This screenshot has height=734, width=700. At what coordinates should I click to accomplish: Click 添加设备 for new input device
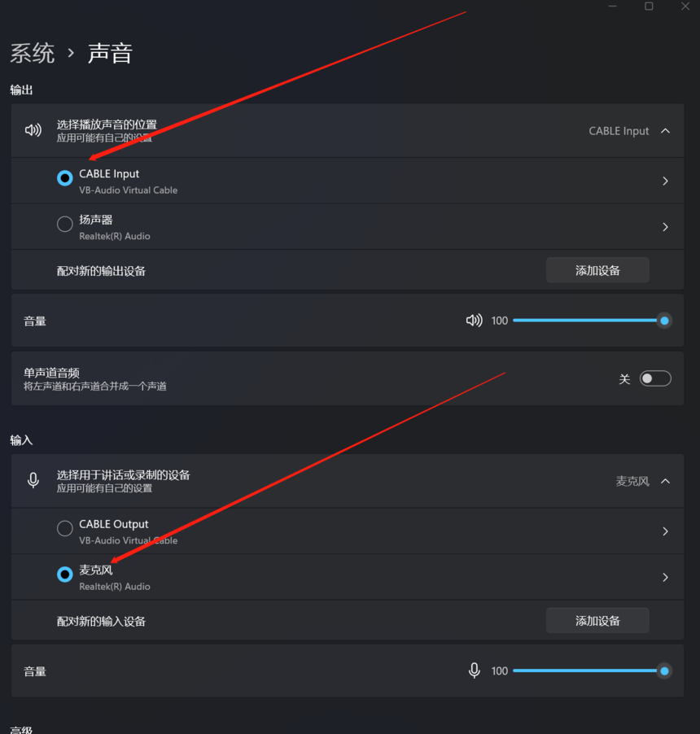coord(597,620)
